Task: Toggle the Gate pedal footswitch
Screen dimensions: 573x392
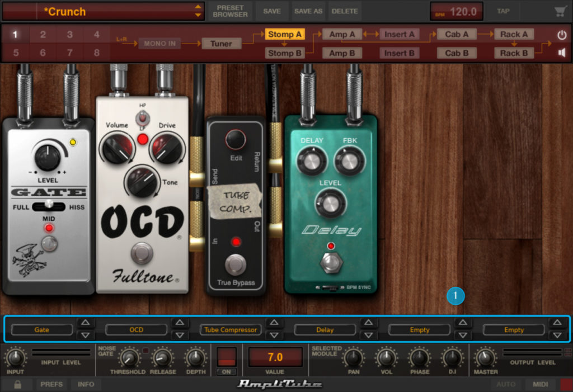Action: [x=49, y=244]
